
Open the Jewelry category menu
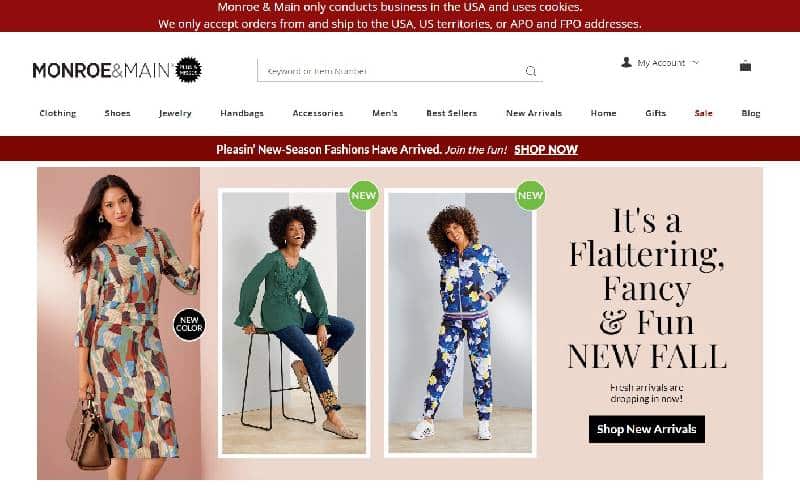coord(175,113)
